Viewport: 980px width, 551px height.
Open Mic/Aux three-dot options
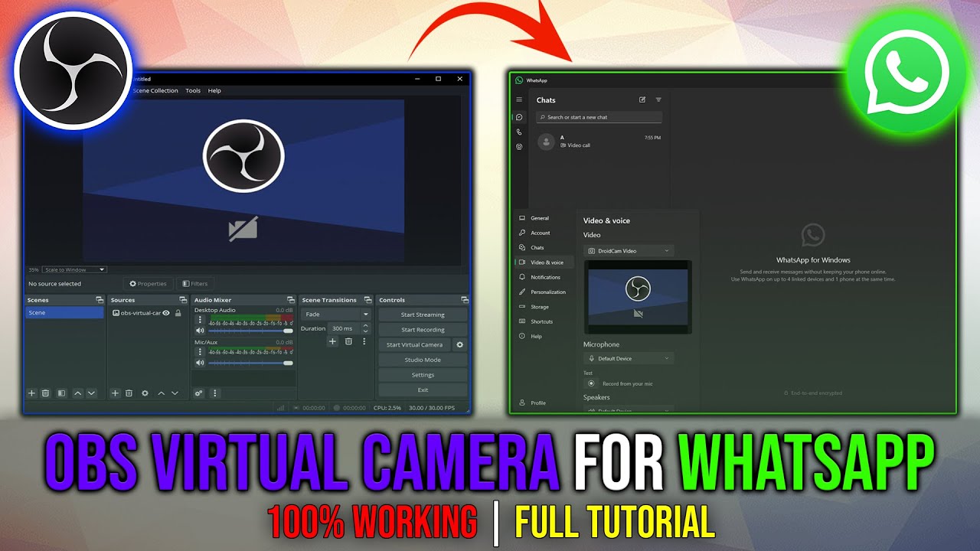(200, 352)
